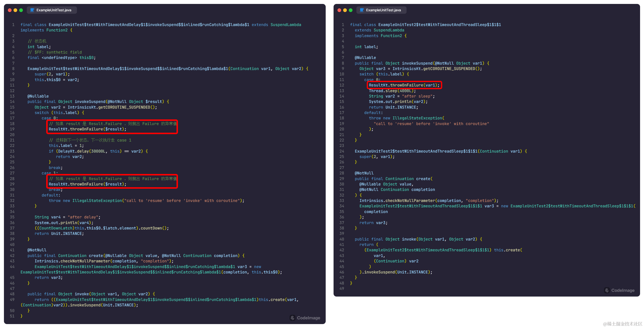Screen dimensions: 644x328
Task: Click 'String var2 = "after sleep";' line
Action: [x=402, y=96]
